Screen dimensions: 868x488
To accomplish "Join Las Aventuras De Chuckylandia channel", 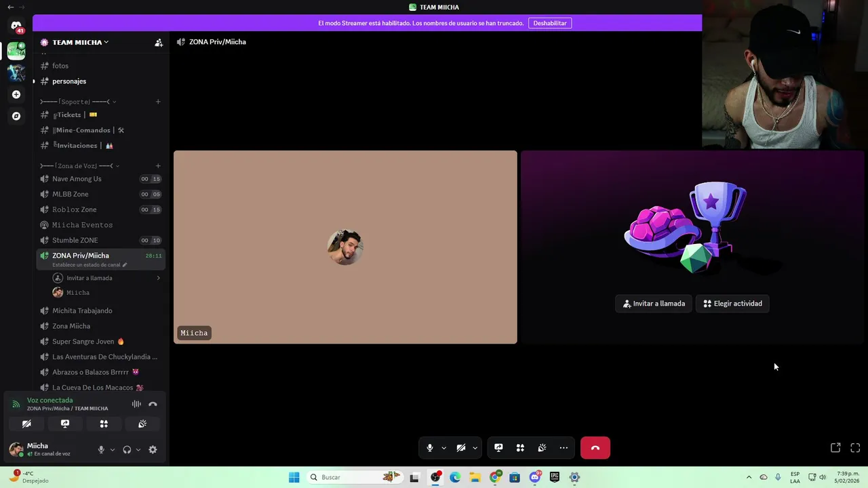I will [102, 357].
